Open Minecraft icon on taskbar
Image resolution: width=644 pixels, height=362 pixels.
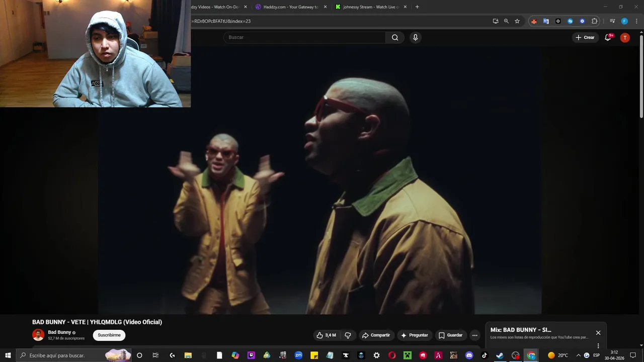[x=408, y=355]
